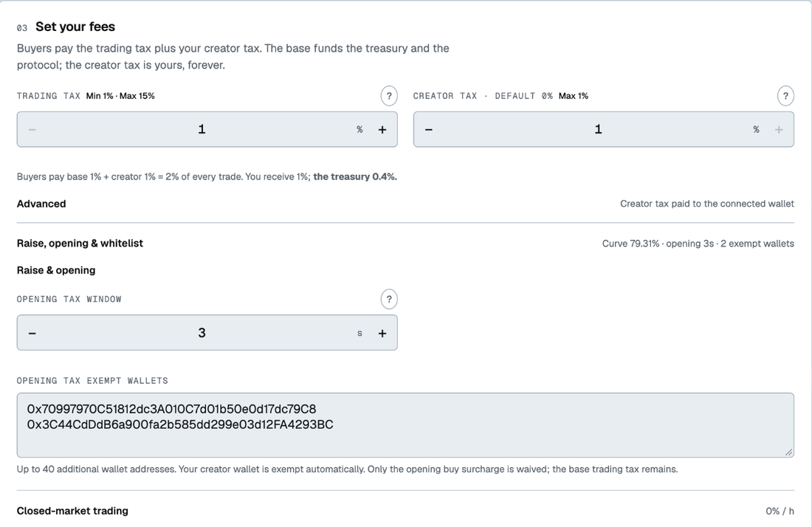The height and width of the screenshot is (527, 812).
Task: Click 'Creator tax paid to the connected wallet'
Action: (x=707, y=204)
